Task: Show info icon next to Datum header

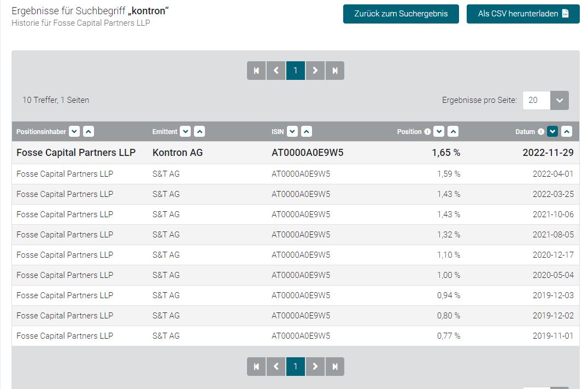Action: click(541, 132)
